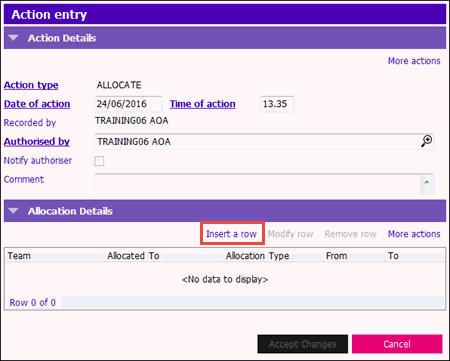
Task: Click the Date of action label link
Action: 37,104
